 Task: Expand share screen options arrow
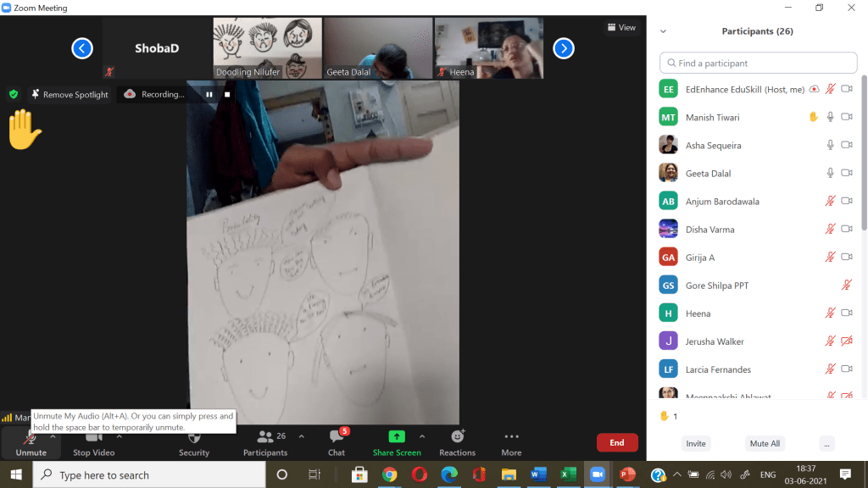click(422, 436)
